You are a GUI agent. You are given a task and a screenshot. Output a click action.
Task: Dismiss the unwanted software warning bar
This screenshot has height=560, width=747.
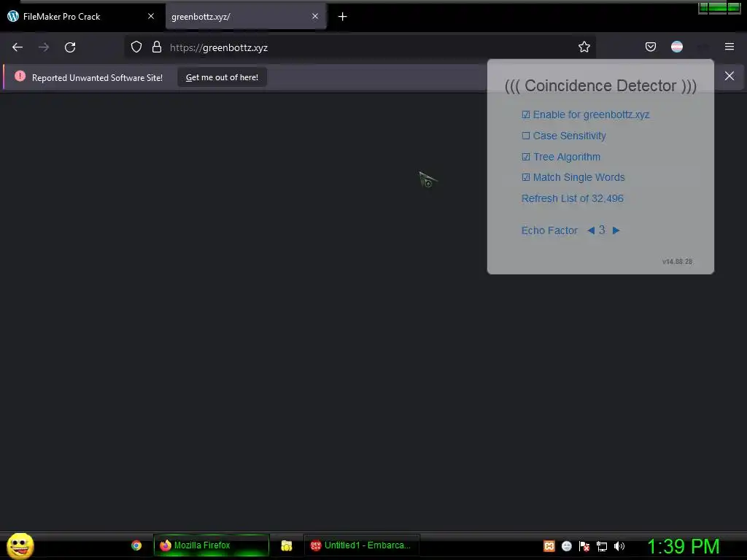(x=729, y=76)
